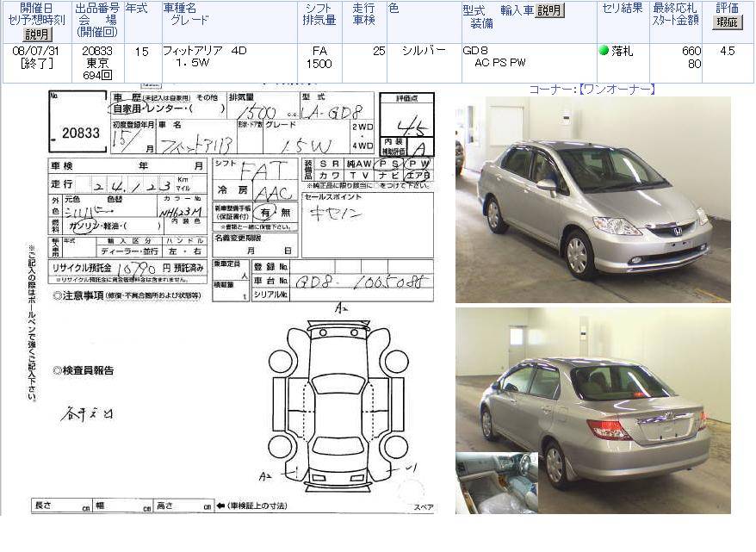Select the start price value 80
The image size is (756, 552).
694,64
